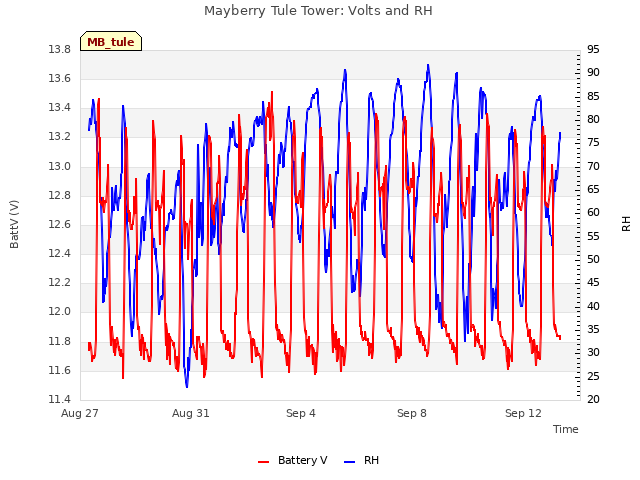Click the 12.0 voltage axis value

(60, 312)
